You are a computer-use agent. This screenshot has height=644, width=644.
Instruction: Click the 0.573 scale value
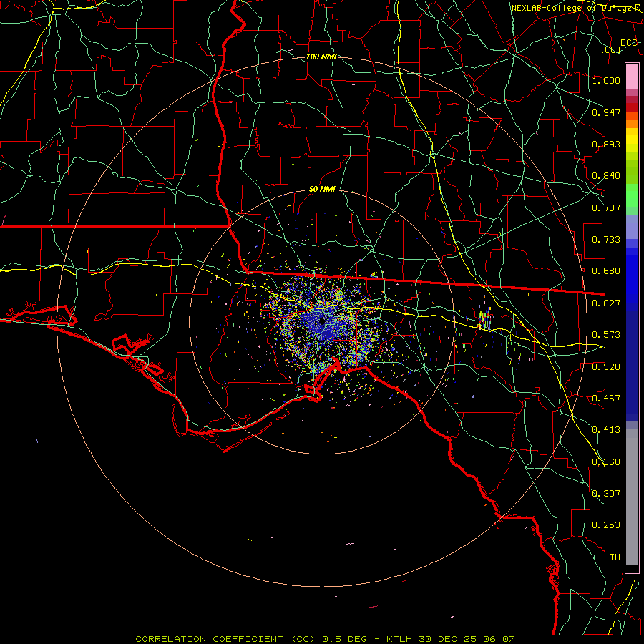tap(606, 335)
